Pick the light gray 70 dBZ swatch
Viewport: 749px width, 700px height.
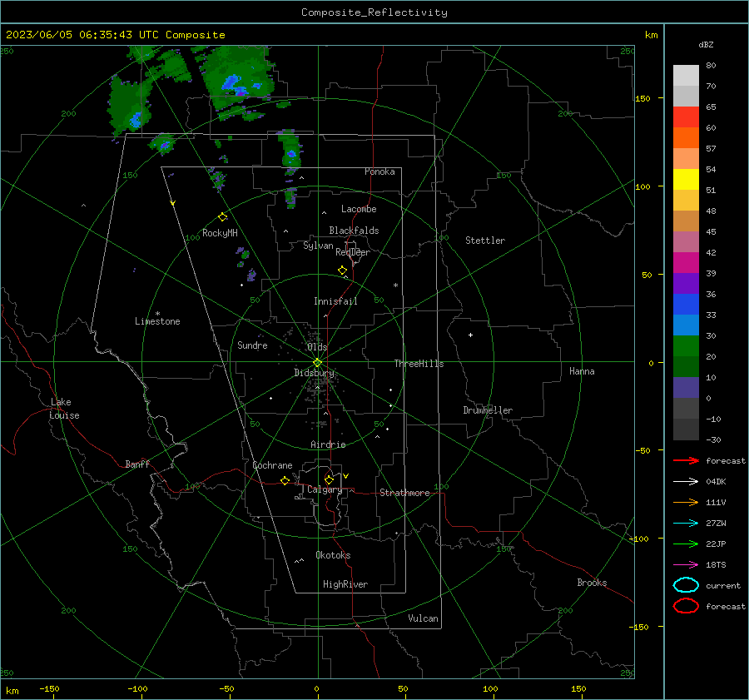tap(686, 76)
